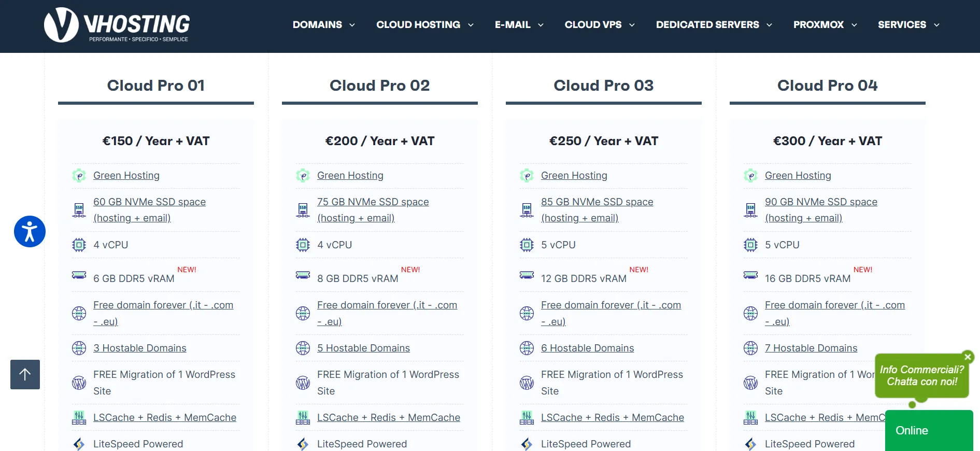Expand the Domains menu chevron

coord(352,25)
